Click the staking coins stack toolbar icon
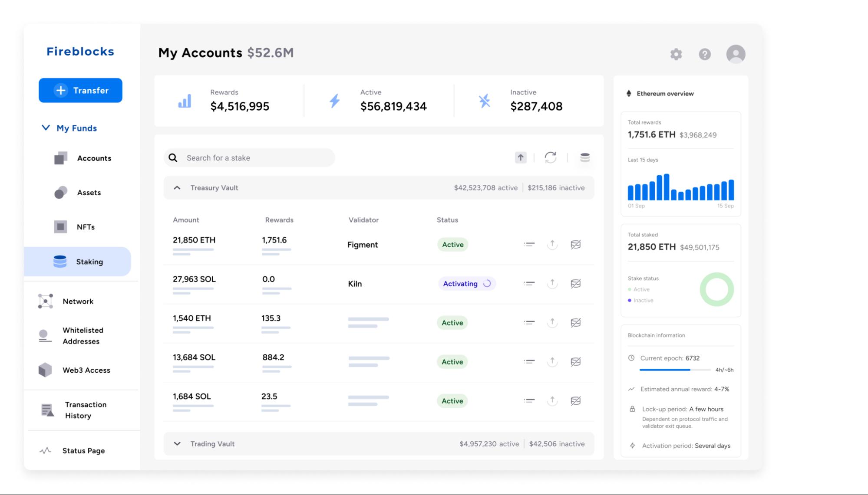 click(585, 157)
